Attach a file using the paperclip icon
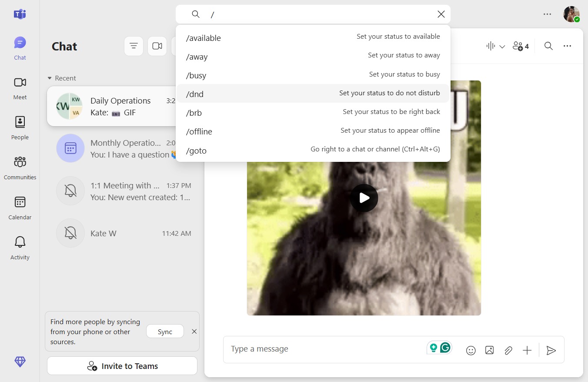588x382 pixels. 508,350
